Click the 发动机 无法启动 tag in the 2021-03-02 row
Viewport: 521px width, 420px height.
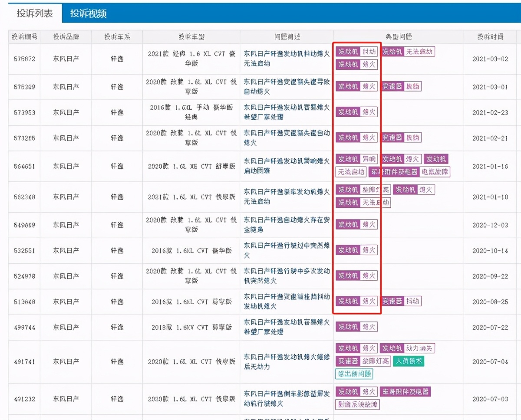tap(408, 52)
